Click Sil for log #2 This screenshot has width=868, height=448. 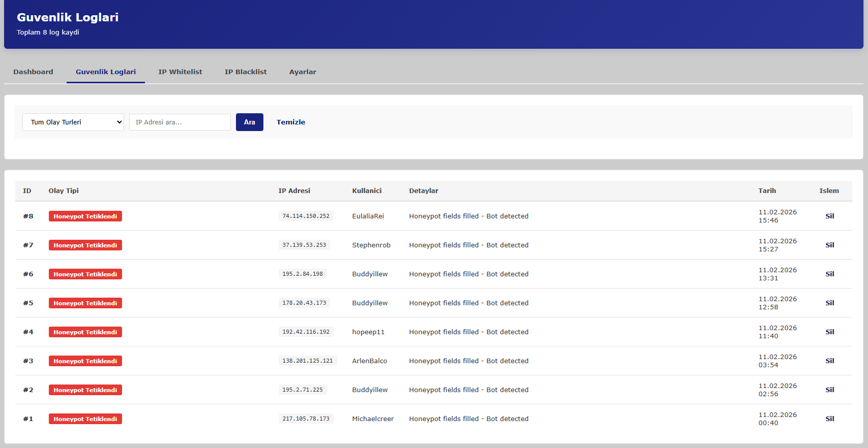click(x=829, y=390)
